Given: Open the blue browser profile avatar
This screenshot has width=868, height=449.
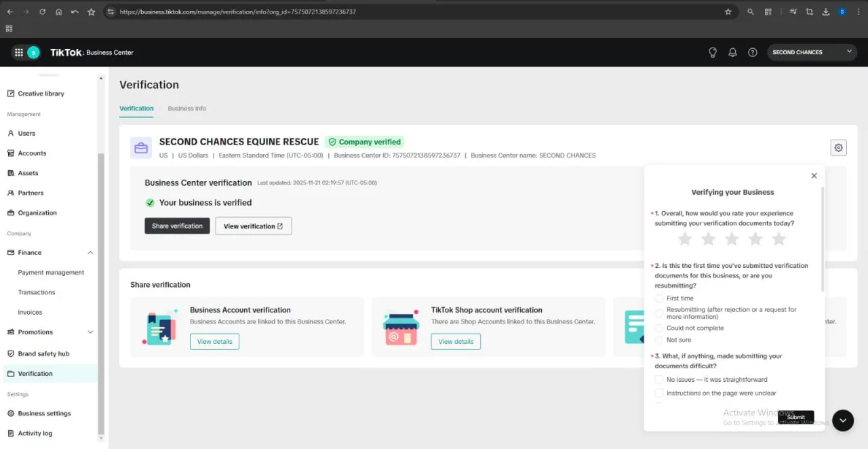Looking at the screenshot, I should (x=842, y=12).
